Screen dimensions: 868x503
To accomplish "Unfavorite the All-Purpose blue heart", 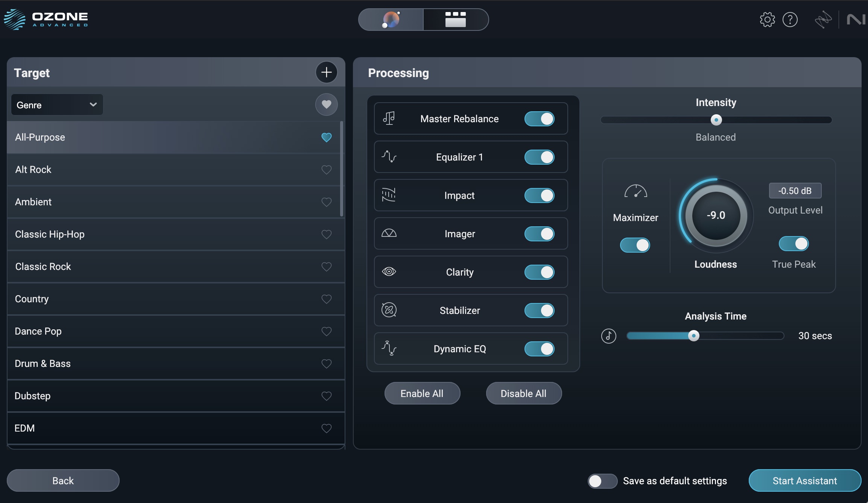I will click(x=326, y=137).
